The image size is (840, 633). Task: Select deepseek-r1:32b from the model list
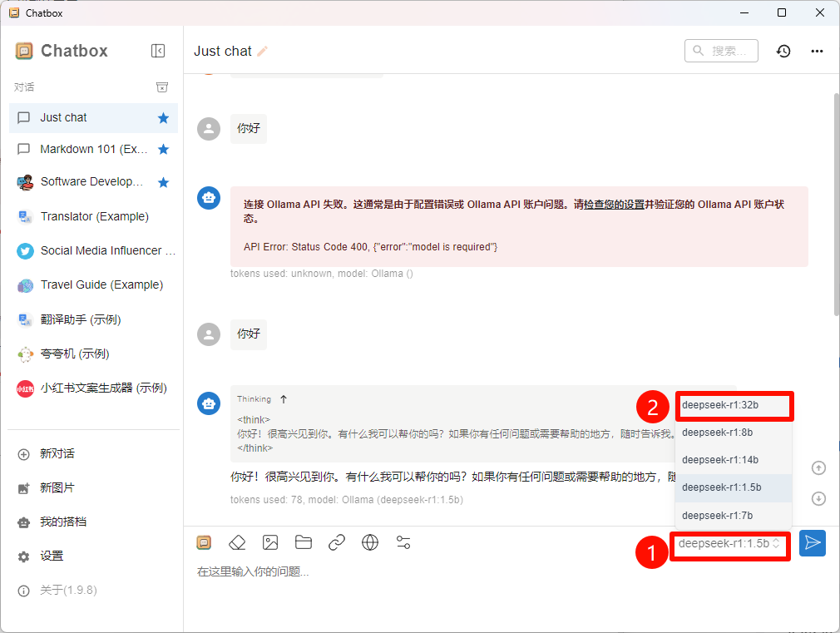coord(732,406)
